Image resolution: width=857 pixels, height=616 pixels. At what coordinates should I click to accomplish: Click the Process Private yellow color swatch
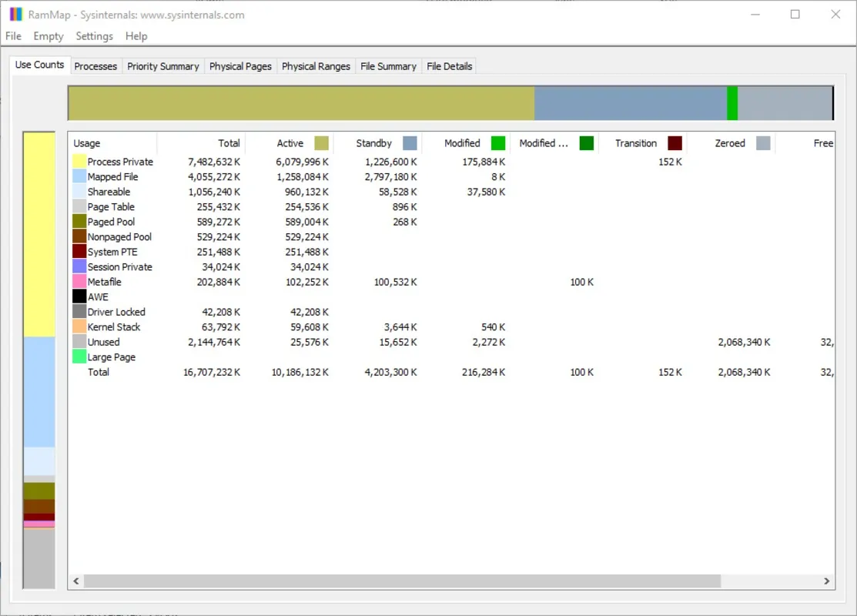[79, 161]
